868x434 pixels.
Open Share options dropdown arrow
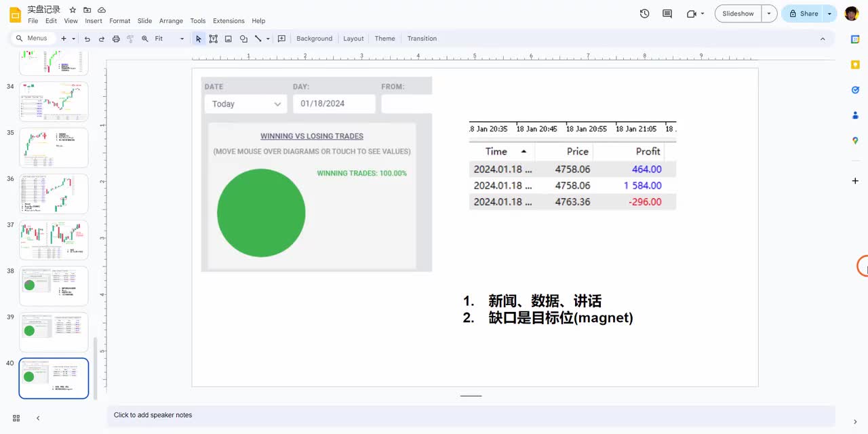(829, 14)
